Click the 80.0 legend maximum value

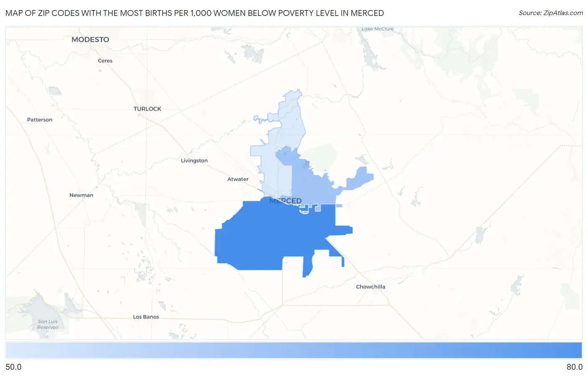pos(575,367)
